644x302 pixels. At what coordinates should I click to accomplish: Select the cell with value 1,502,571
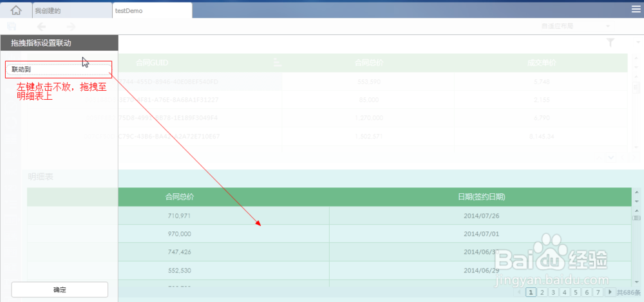click(369, 136)
